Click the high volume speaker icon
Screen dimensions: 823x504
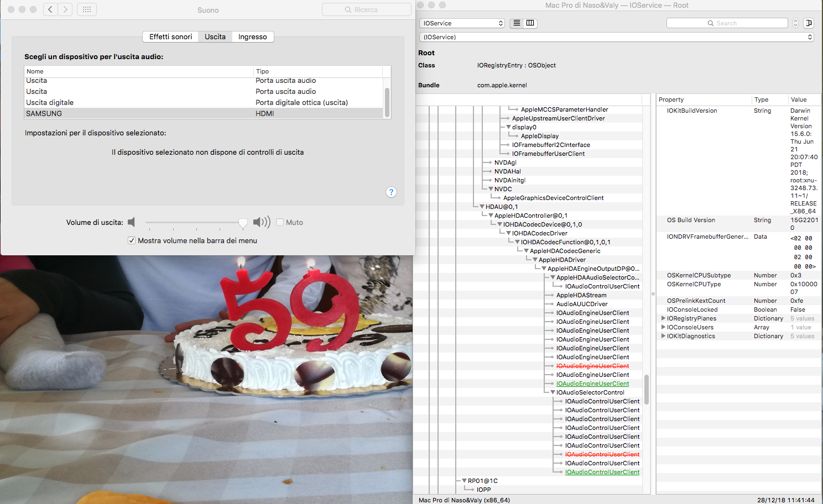point(262,222)
